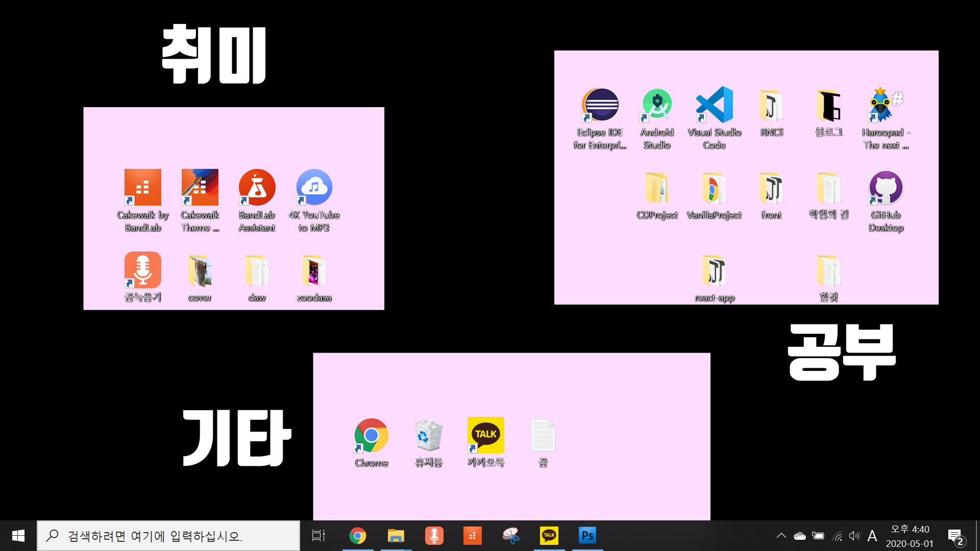Open the Task View button
The width and height of the screenshot is (980, 551).
318,536
